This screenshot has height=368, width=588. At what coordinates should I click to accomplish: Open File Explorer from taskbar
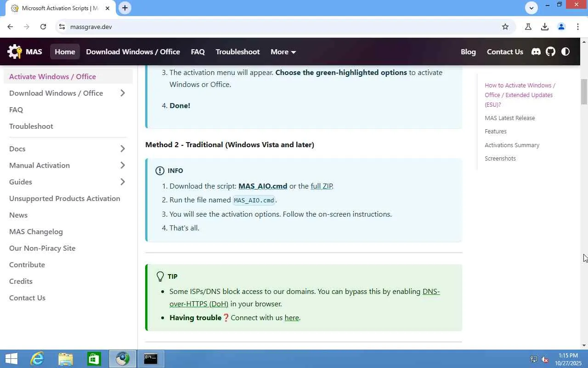point(65,359)
